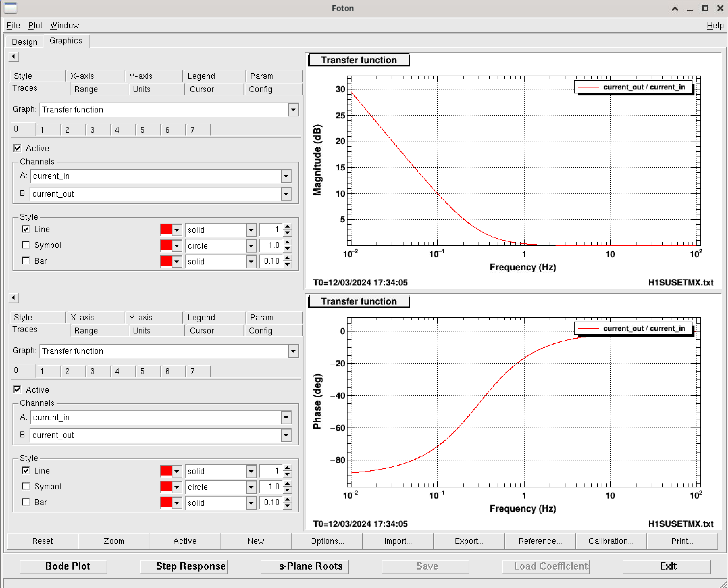Viewport: 728px width, 588px height.
Task: Open channel A current_in dropdown in upper panel
Action: (x=286, y=176)
